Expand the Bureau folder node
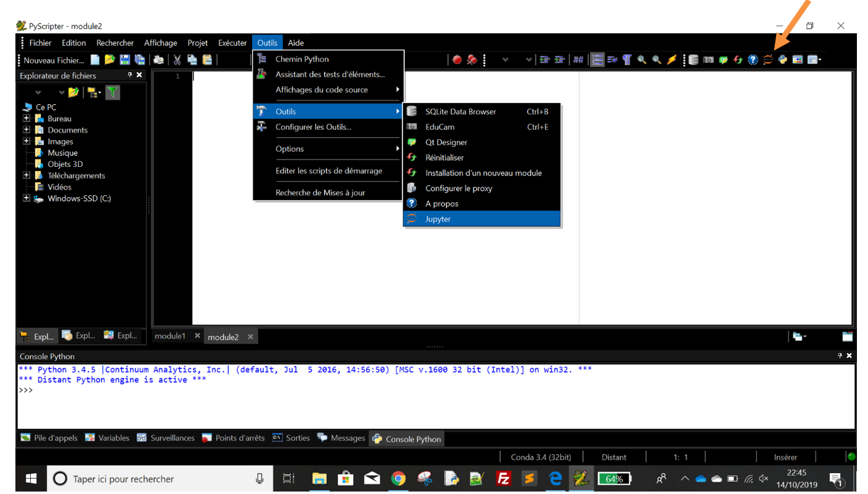The height and width of the screenshot is (494, 868). tap(27, 118)
